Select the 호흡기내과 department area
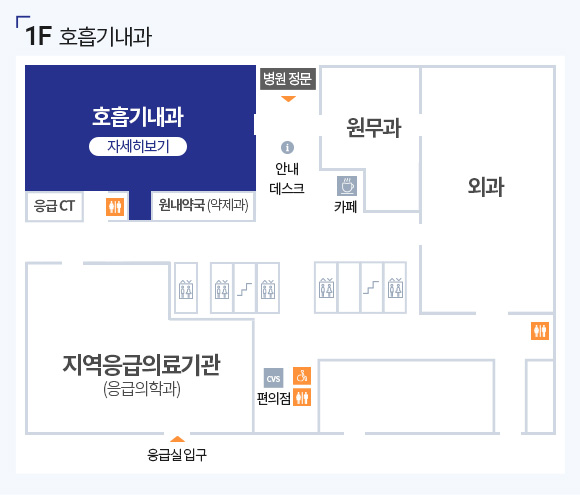This screenshot has height=495, width=580. coord(140,128)
